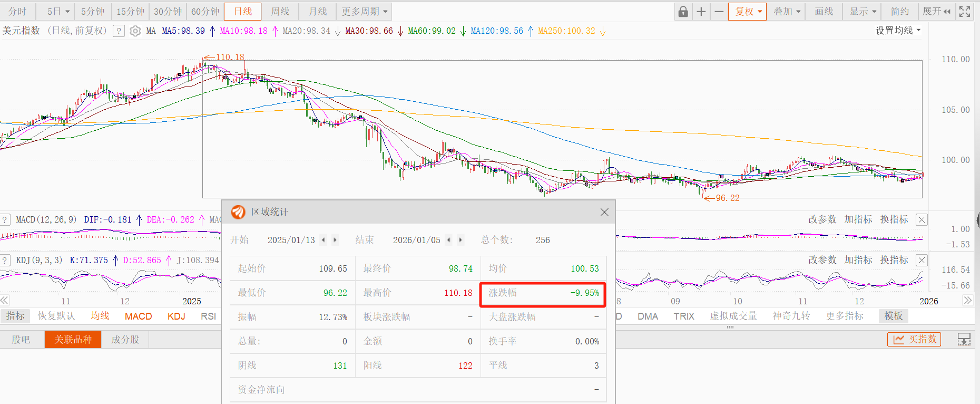
Task: Click the download panel icon at bottom right
Action: coord(964,340)
